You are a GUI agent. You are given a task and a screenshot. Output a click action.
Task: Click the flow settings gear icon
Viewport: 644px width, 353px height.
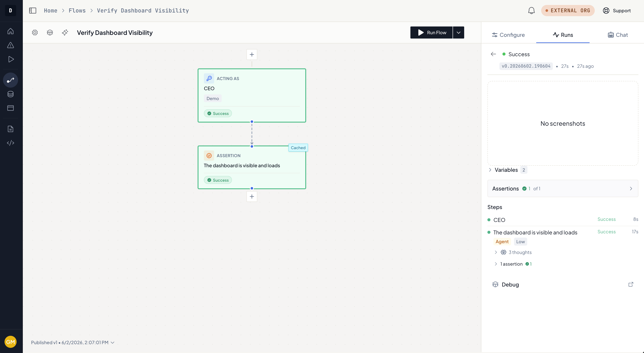coord(35,33)
